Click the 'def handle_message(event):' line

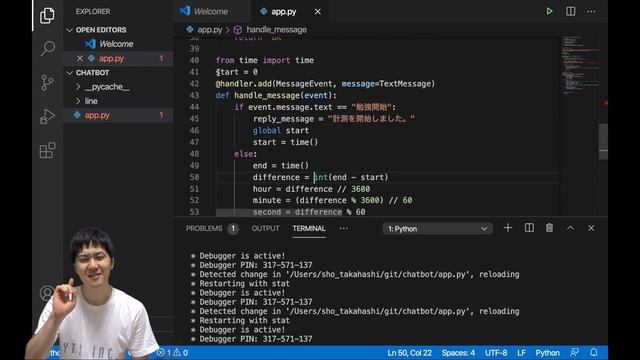(x=276, y=96)
